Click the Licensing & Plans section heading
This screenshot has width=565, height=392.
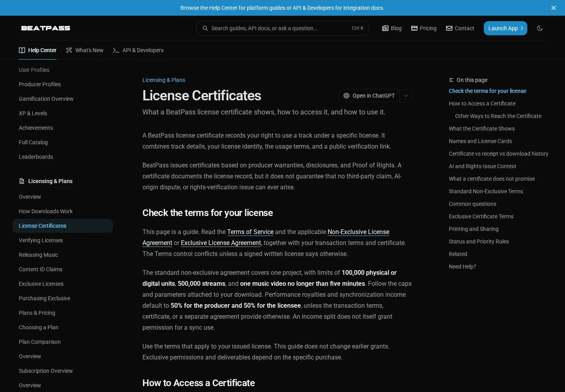[50, 181]
